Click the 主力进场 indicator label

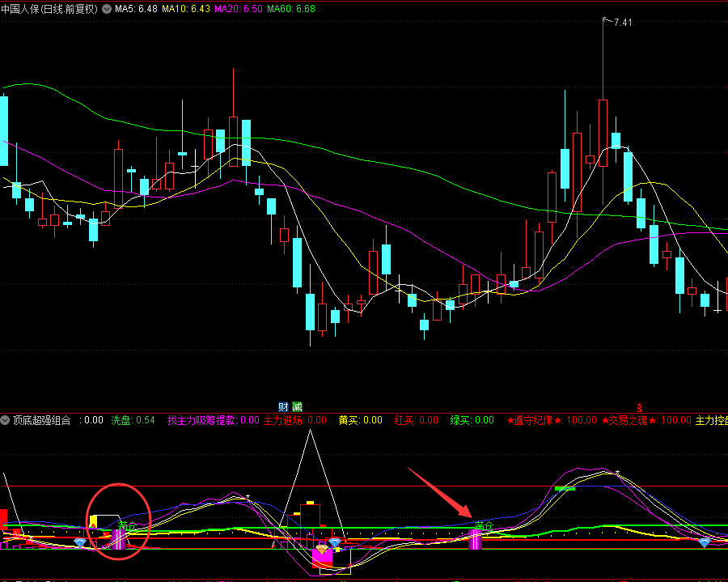point(295,420)
